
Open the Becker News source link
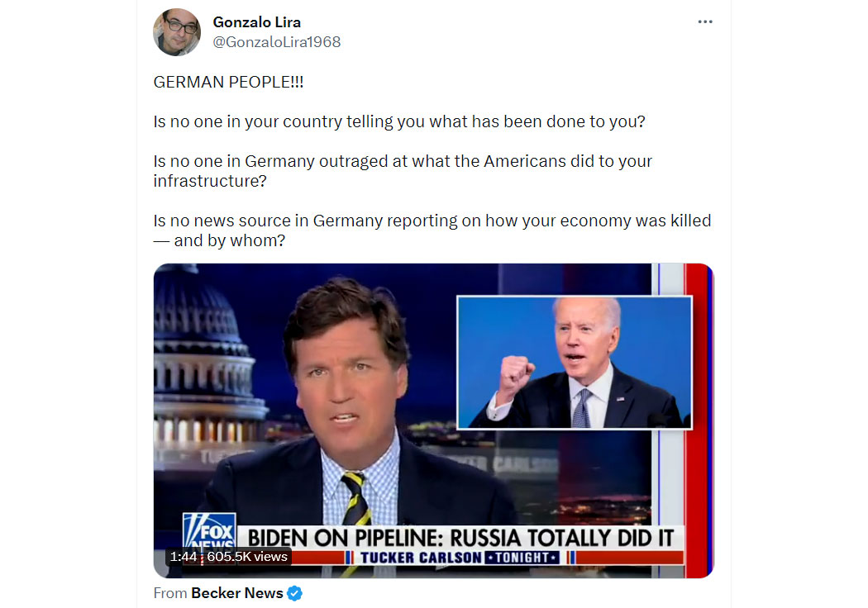[237, 593]
